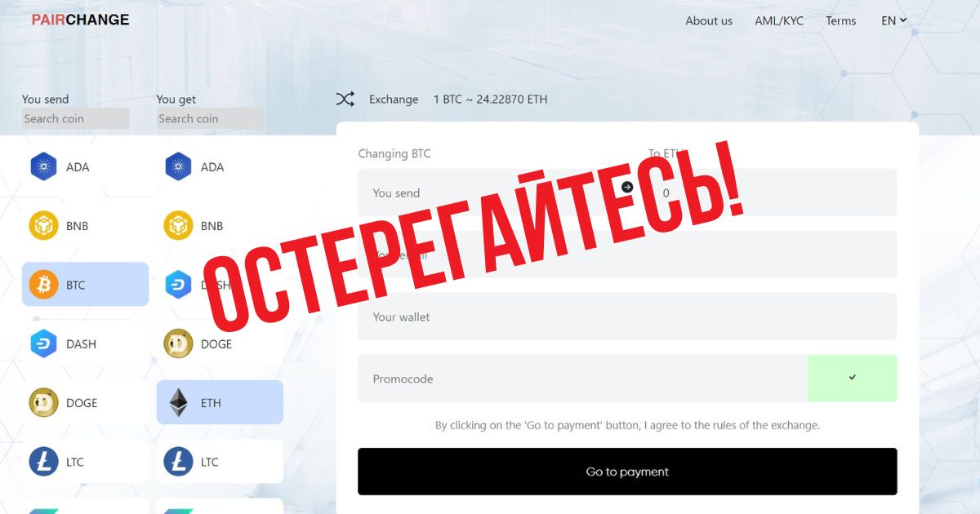Click the arrow icon in You send field
This screenshot has height=514, width=980.
click(x=627, y=187)
